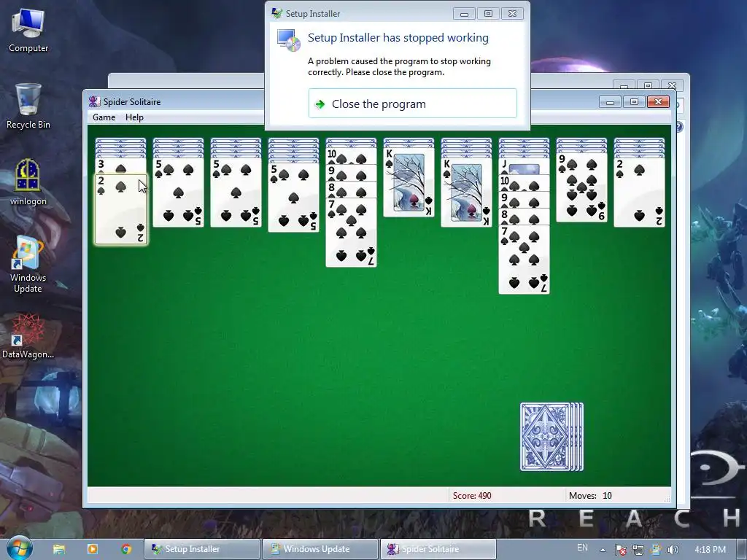Open the Computer desktop icon
This screenshot has height=560, width=747.
(x=28, y=31)
